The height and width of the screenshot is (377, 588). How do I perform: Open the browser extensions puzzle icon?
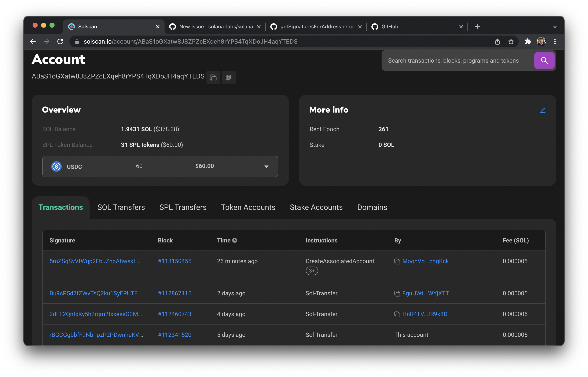coord(528,42)
